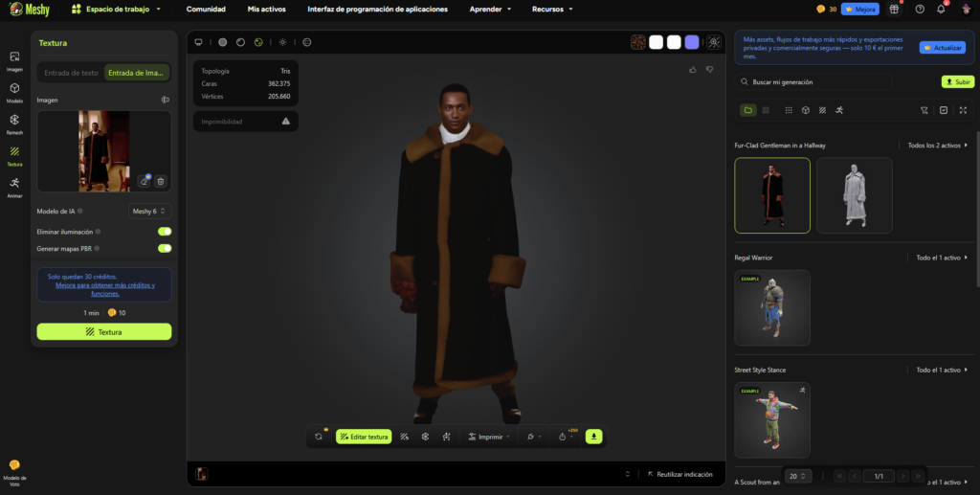Image resolution: width=980 pixels, height=495 pixels.
Task: Toggle Eliminar iluminación switch
Action: pyautogui.click(x=165, y=232)
